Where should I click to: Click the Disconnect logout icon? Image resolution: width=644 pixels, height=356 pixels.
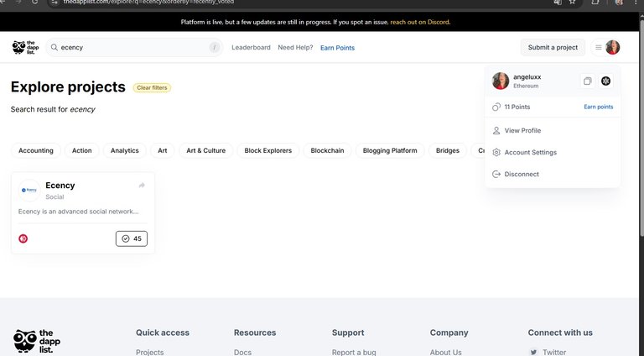click(x=496, y=174)
